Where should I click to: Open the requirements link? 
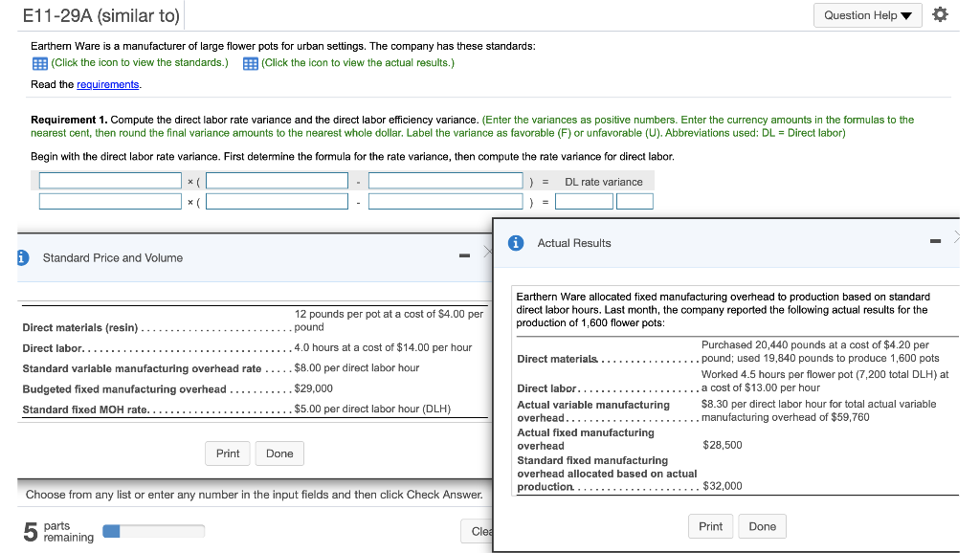point(107,84)
